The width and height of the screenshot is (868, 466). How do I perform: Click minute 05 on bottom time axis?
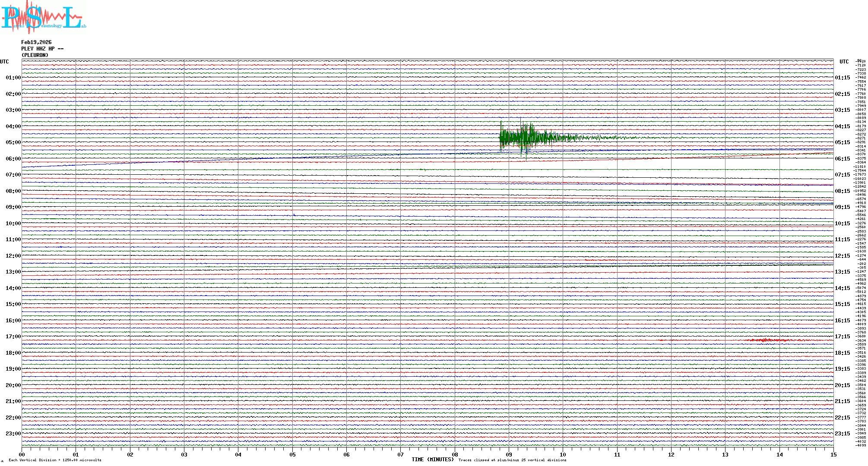(x=292, y=454)
